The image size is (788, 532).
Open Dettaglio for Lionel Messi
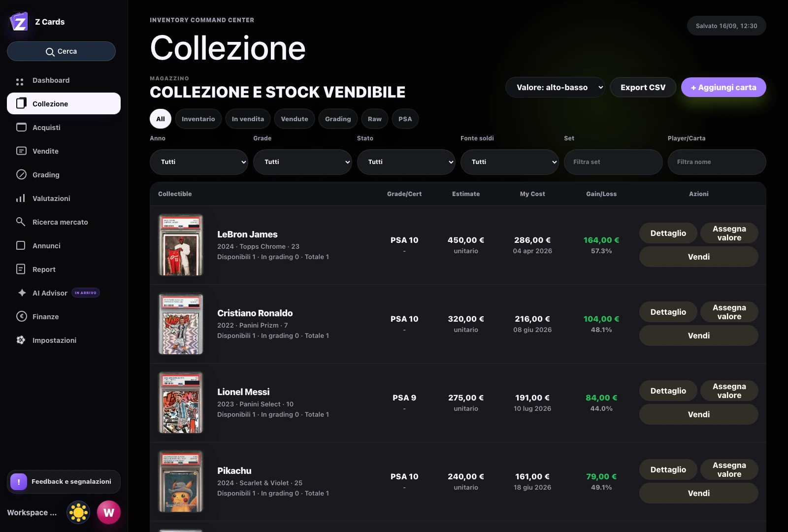(x=668, y=391)
